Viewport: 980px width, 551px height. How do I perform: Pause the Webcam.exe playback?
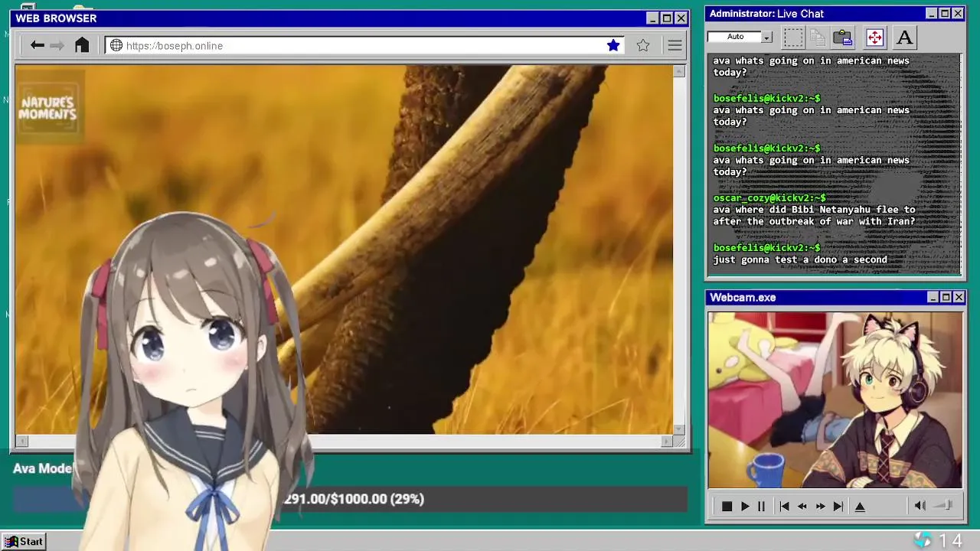761,507
